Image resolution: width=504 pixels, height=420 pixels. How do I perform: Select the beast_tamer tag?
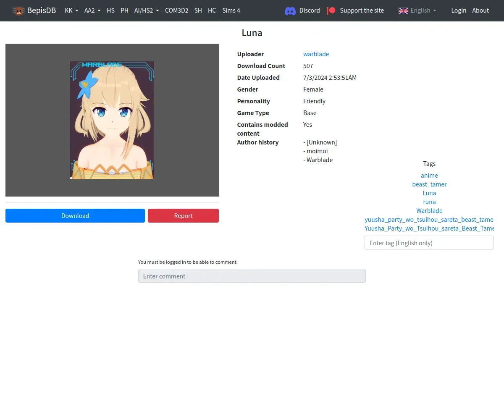pos(429,184)
